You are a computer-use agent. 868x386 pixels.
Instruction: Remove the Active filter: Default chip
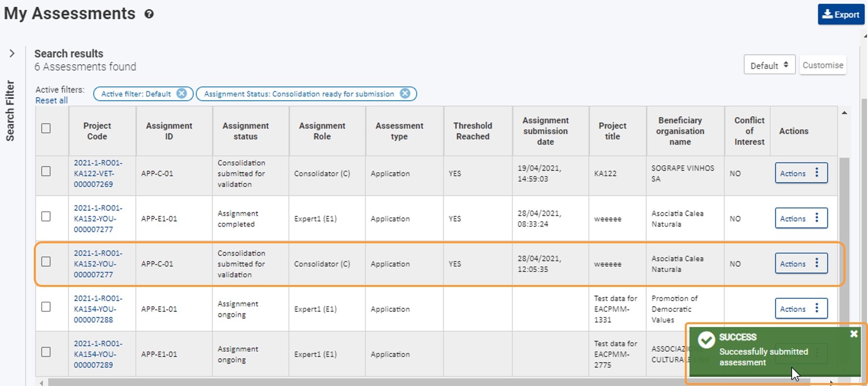182,93
